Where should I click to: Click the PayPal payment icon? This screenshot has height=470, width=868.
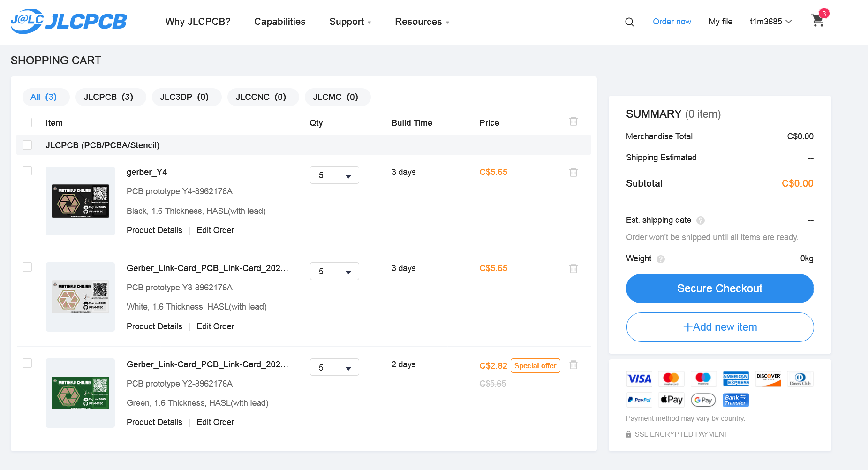click(x=639, y=400)
